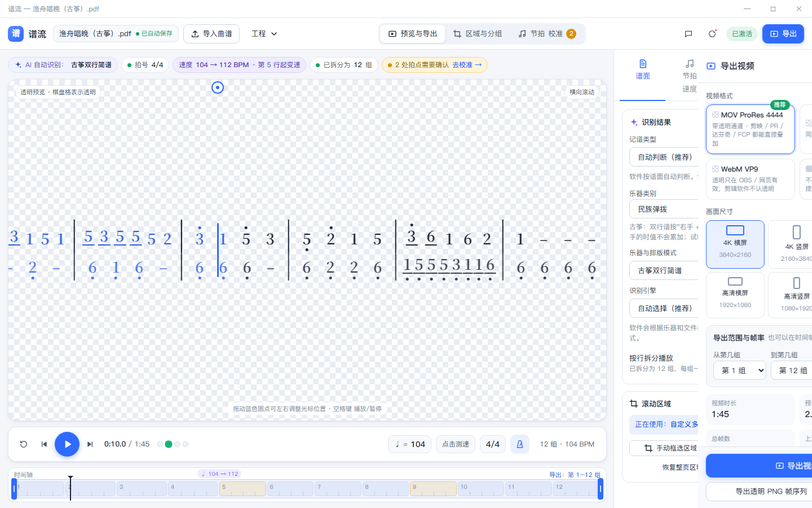Choose the 高清横屏 1920×1080 option
Screen dimensions: 812x508
tap(735, 295)
